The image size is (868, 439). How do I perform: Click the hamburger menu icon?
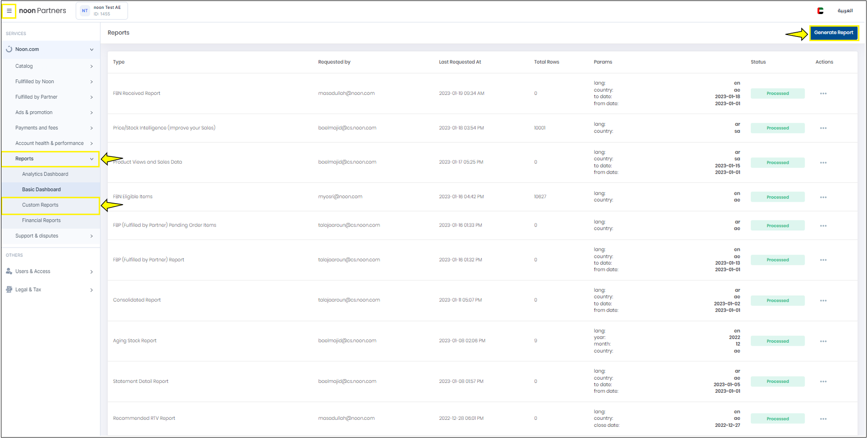click(9, 11)
